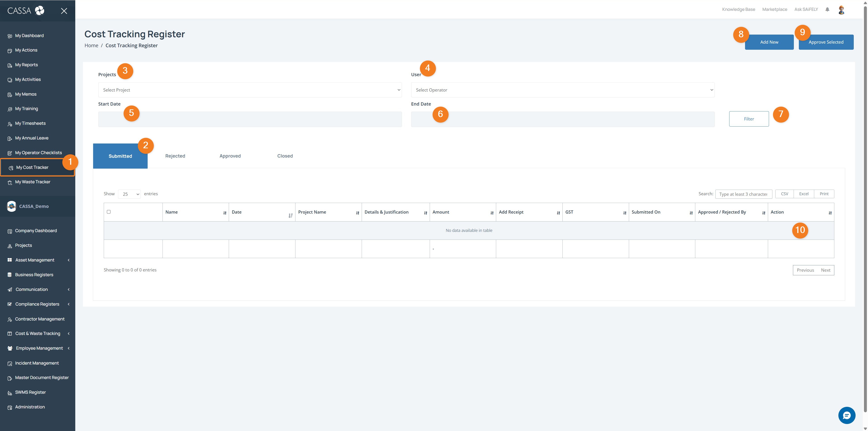The height and width of the screenshot is (431, 868).
Task: Open My Dashboard from the sidebar
Action: 29,35
